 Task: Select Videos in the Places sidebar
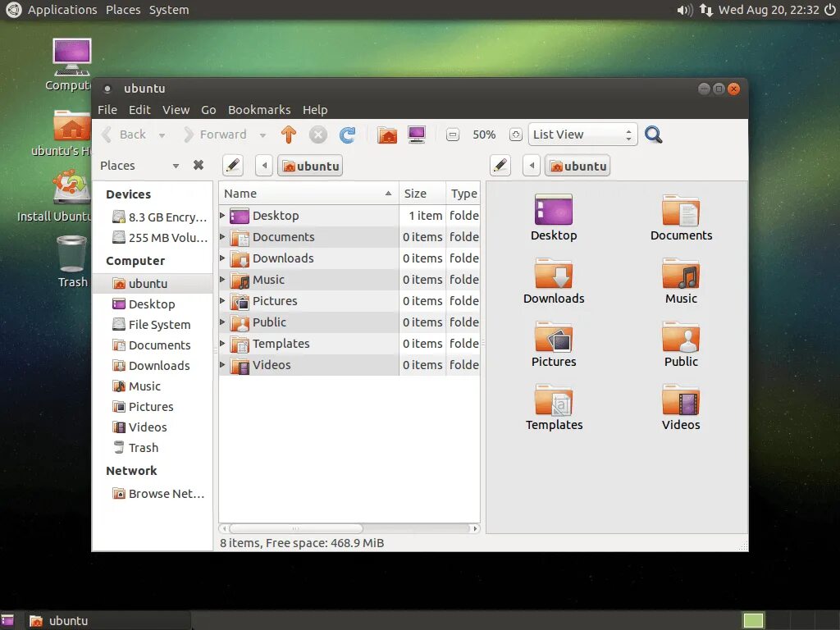pos(140,427)
